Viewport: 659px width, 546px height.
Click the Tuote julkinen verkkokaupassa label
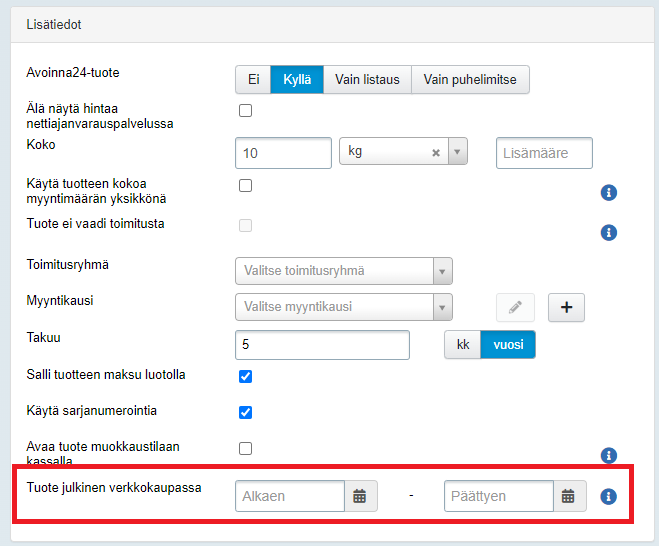click(114, 488)
